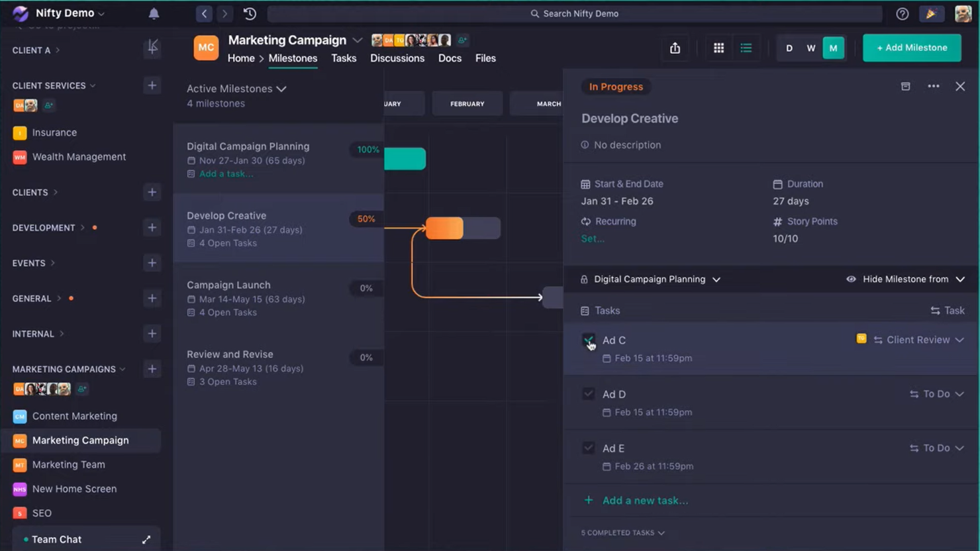Open the Discussions tab
The width and height of the screenshot is (980, 551).
point(397,58)
